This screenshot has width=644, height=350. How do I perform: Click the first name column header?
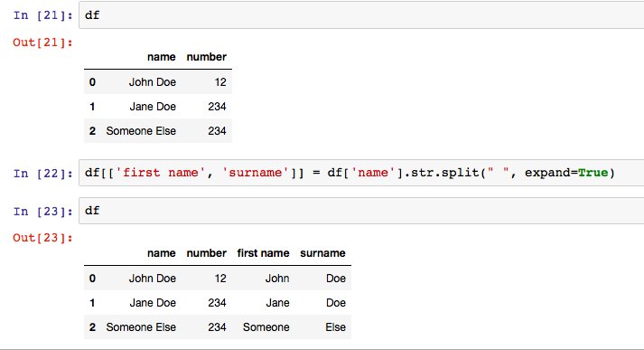(x=263, y=253)
